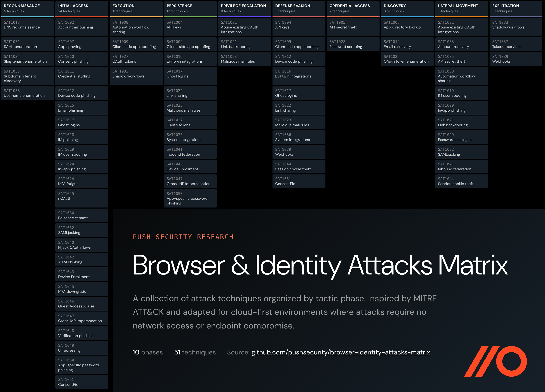Open the SAT1035 Subdomain tenant discovery card
This screenshot has height=392, width=545.
27,76
